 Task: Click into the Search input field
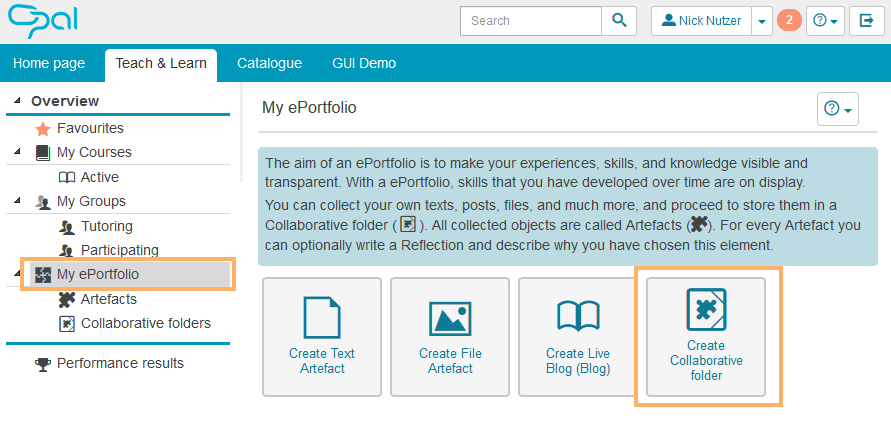click(x=530, y=20)
